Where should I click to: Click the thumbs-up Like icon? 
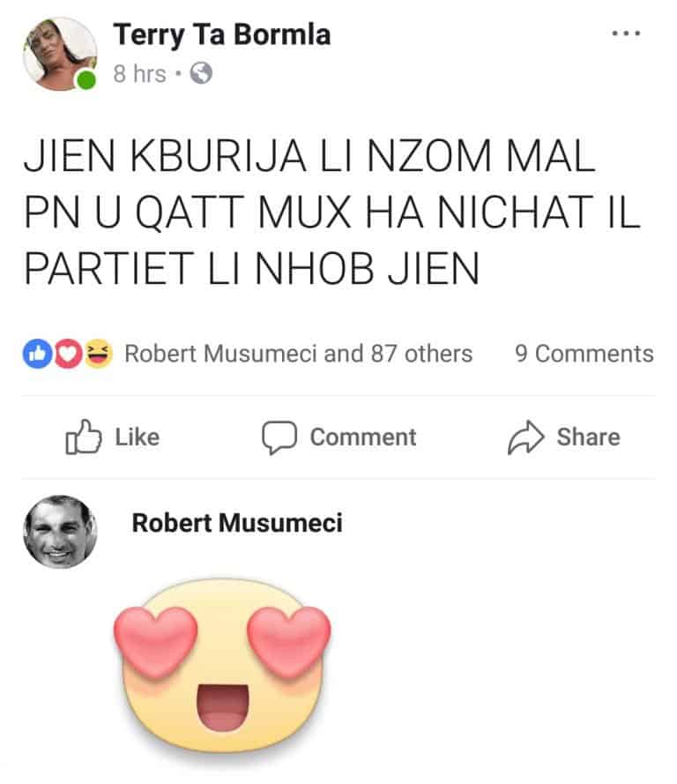click(x=84, y=437)
